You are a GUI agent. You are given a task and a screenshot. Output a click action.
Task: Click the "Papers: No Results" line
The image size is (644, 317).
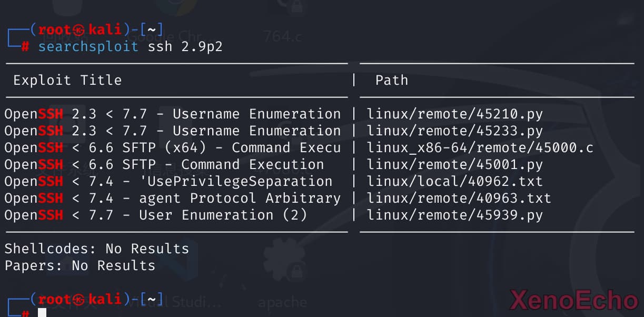coord(80,265)
